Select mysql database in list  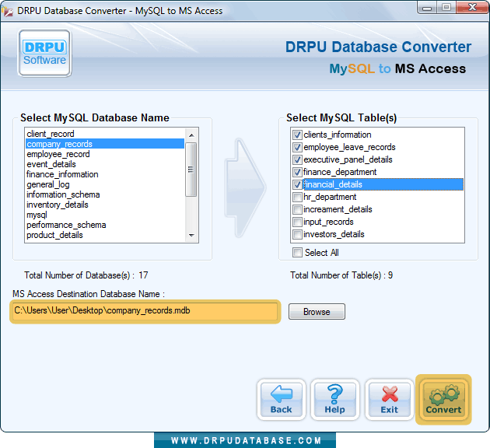(x=105, y=215)
